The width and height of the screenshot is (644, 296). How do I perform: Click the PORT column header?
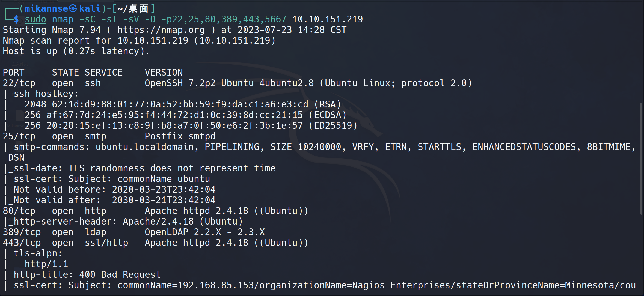[x=14, y=73]
